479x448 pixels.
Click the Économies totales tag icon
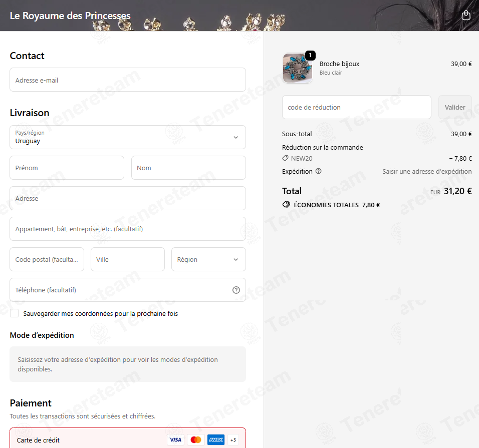pyautogui.click(x=286, y=205)
